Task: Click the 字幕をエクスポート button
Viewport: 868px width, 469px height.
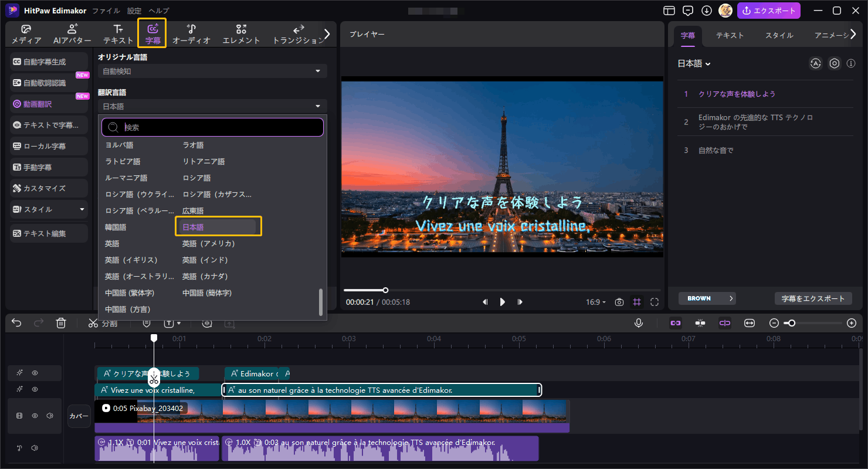Action: [813, 298]
